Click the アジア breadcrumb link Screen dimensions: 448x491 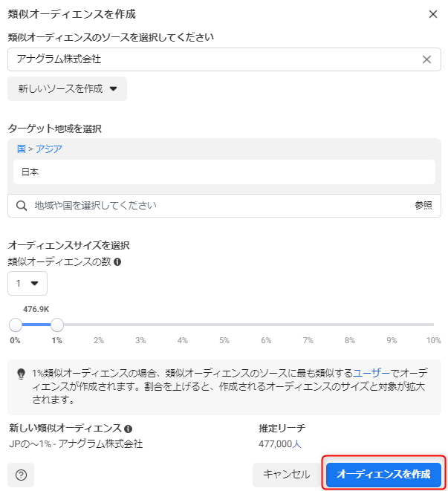49,149
